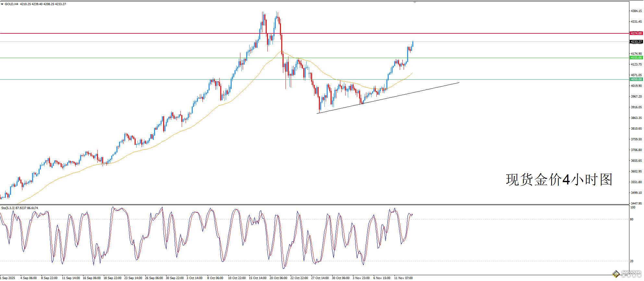The image size is (644, 281).
Task: Click the GOLD,H4 symbol label
Action: 11,4
